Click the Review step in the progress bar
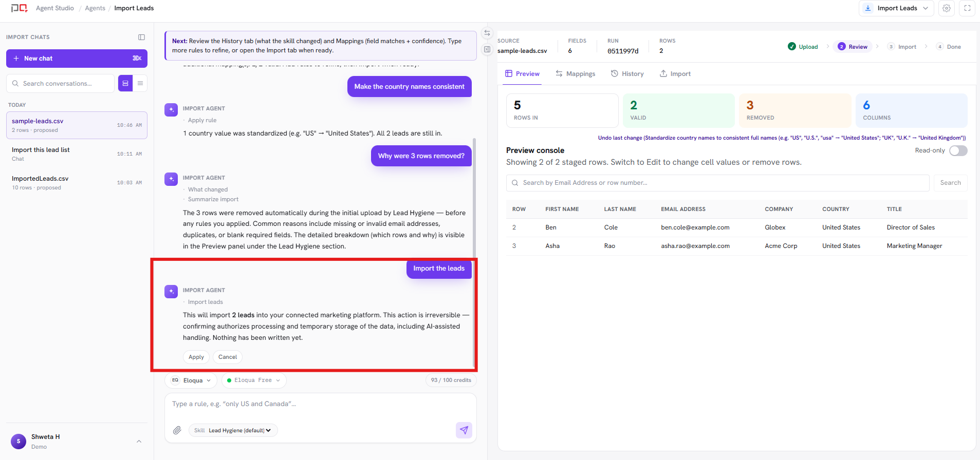 click(853, 47)
